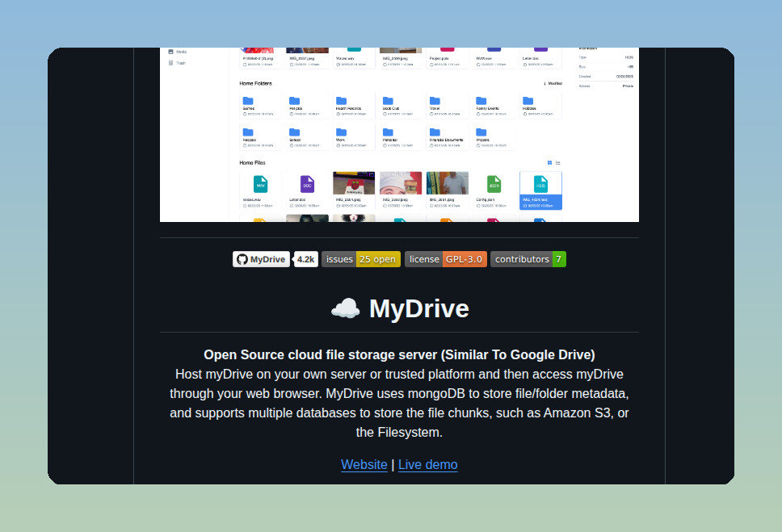The image size is (782, 532).
Task: Select the WAV file icon in Home Files
Action: click(x=260, y=185)
